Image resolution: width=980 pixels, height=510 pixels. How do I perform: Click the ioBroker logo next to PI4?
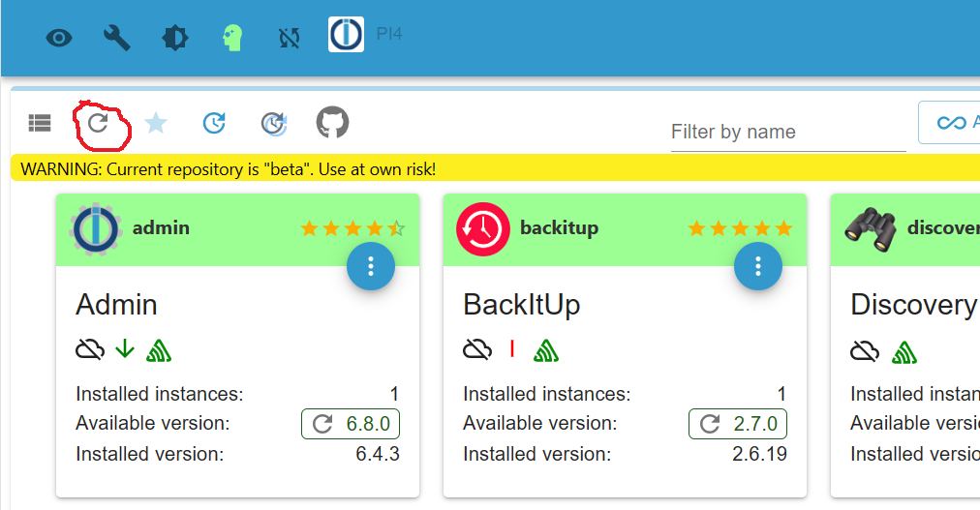pyautogui.click(x=346, y=34)
